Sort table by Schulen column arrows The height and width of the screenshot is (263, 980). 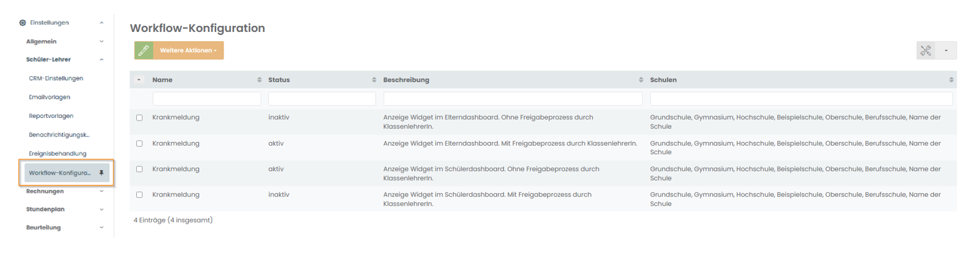pos(951,80)
